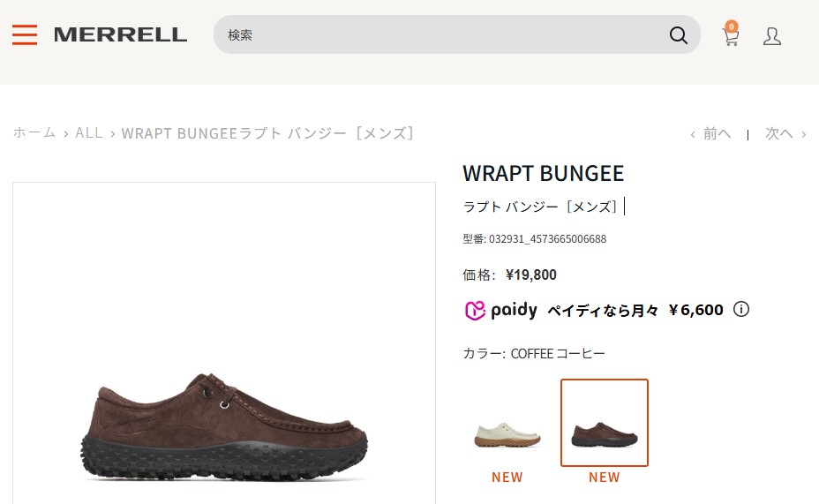Go to previous product 前へ
Viewport: 819px width, 504px height.
click(710, 133)
